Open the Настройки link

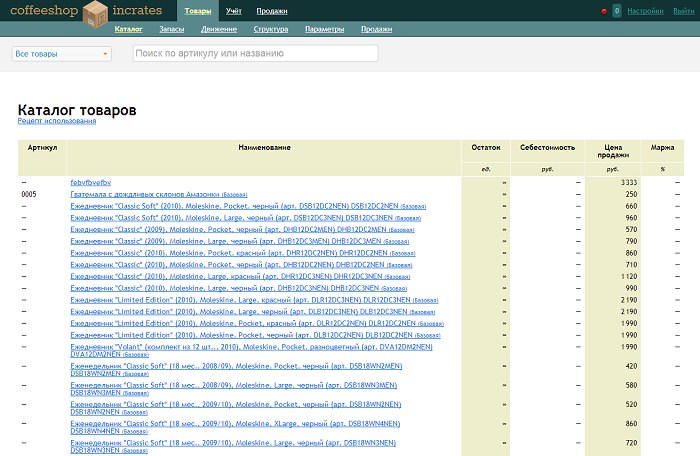click(645, 11)
